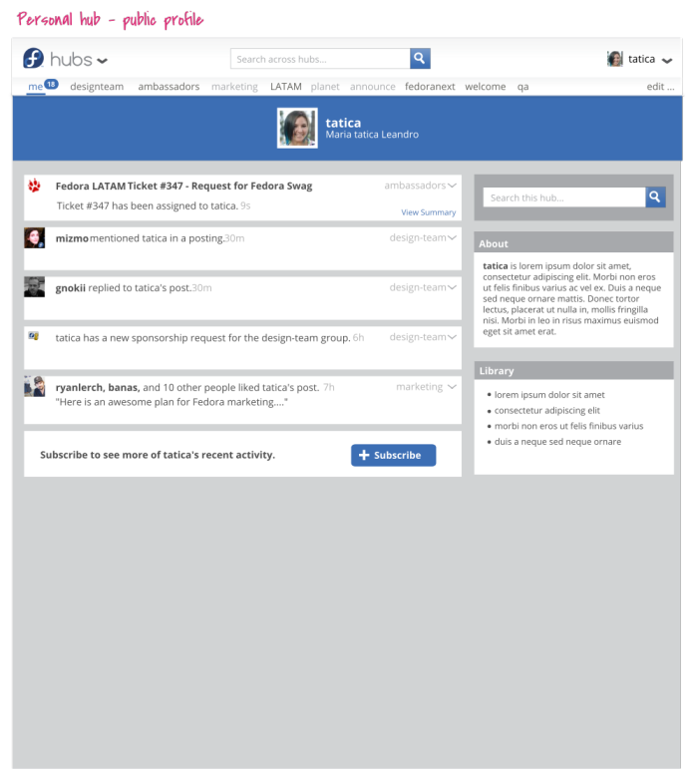Click the ryanlerch, banas names

[x=98, y=388]
